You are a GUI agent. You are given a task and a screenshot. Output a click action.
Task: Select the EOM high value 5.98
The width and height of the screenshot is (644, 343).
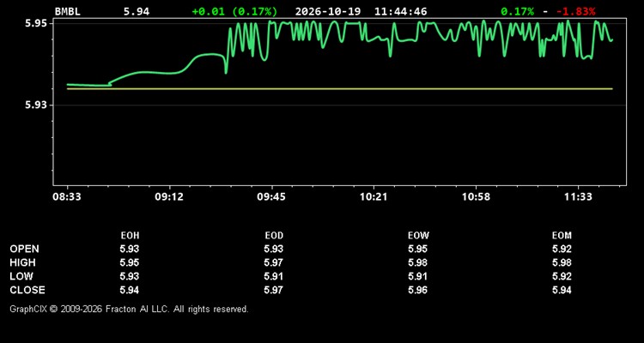562,262
